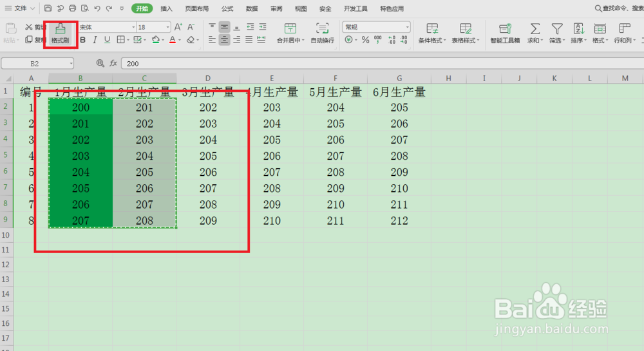Redo the last undone action
644x351 pixels.
pos(109,8)
